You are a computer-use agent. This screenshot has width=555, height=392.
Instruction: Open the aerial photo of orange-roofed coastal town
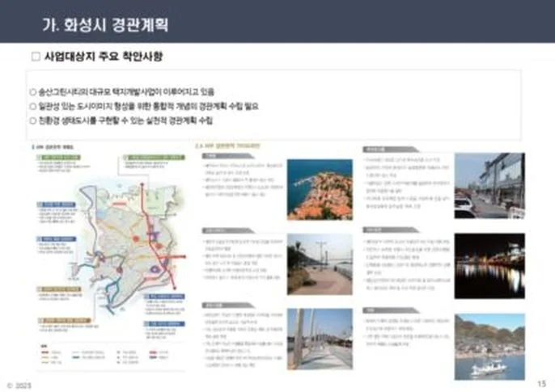click(x=320, y=189)
